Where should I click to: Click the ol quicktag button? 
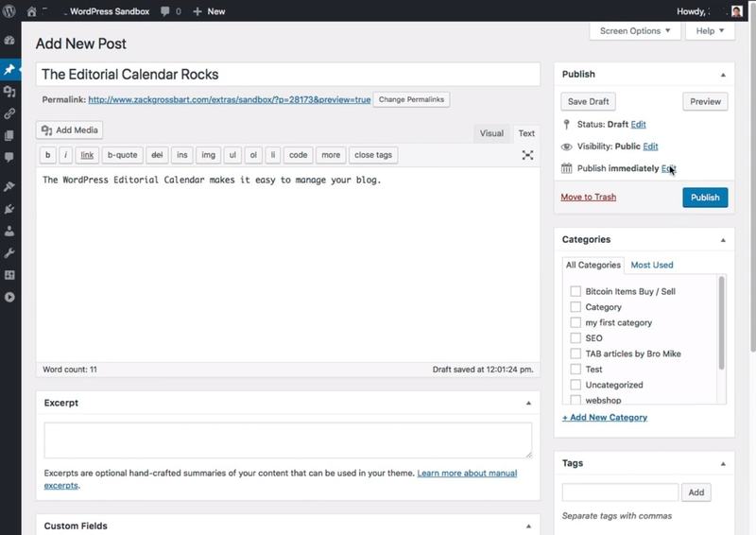point(253,155)
